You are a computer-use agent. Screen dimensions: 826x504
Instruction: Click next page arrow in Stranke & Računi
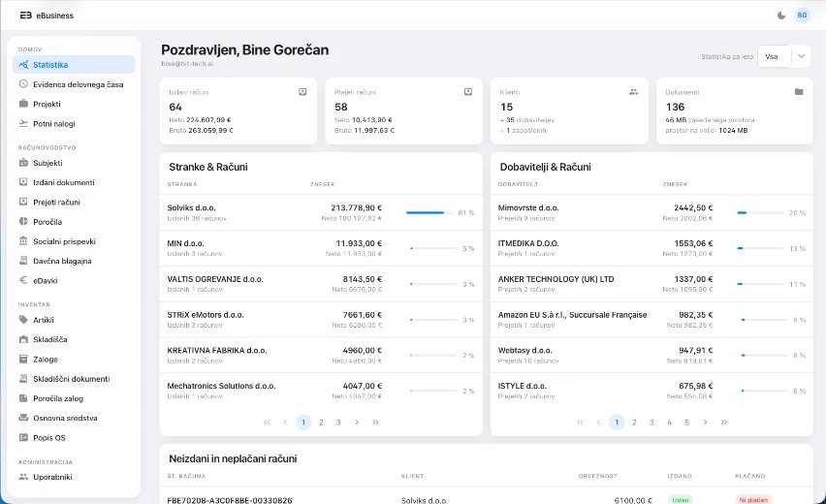coord(357,423)
